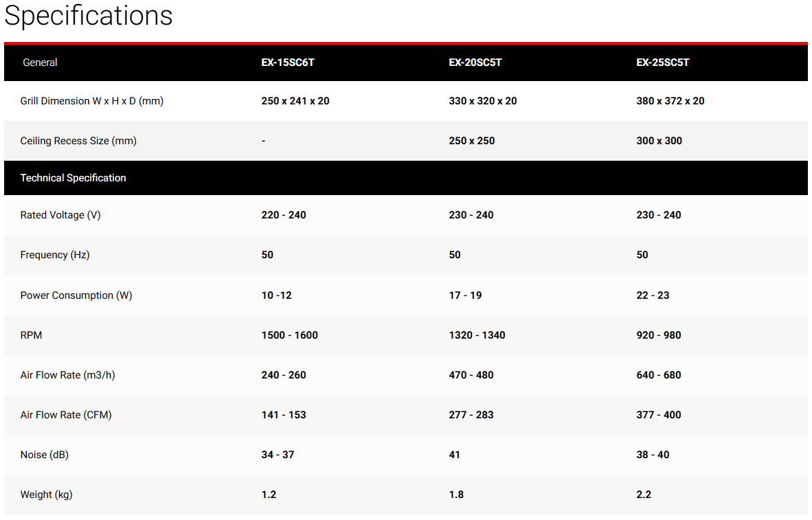The image size is (812, 520).
Task: Select the 1320 - 1340 RPM value
Action: click(477, 335)
